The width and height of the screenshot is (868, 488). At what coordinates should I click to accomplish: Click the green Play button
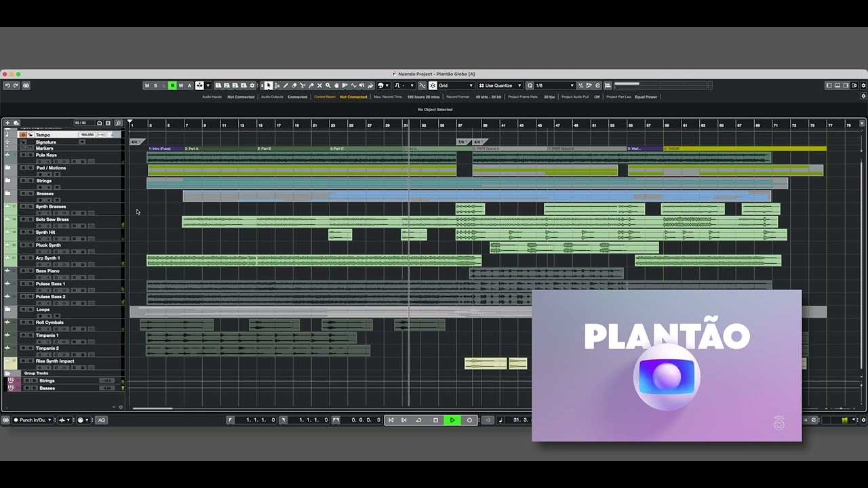(452, 420)
